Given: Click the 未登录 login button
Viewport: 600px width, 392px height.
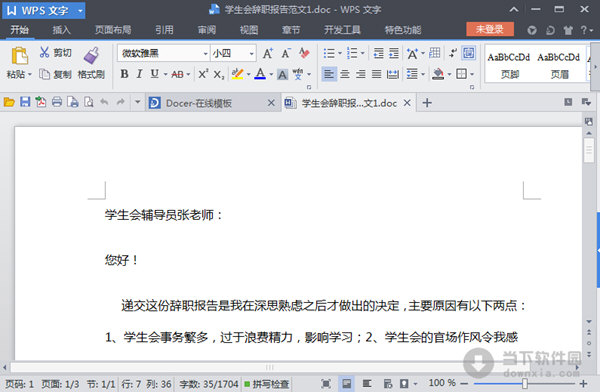Looking at the screenshot, I should [490, 29].
